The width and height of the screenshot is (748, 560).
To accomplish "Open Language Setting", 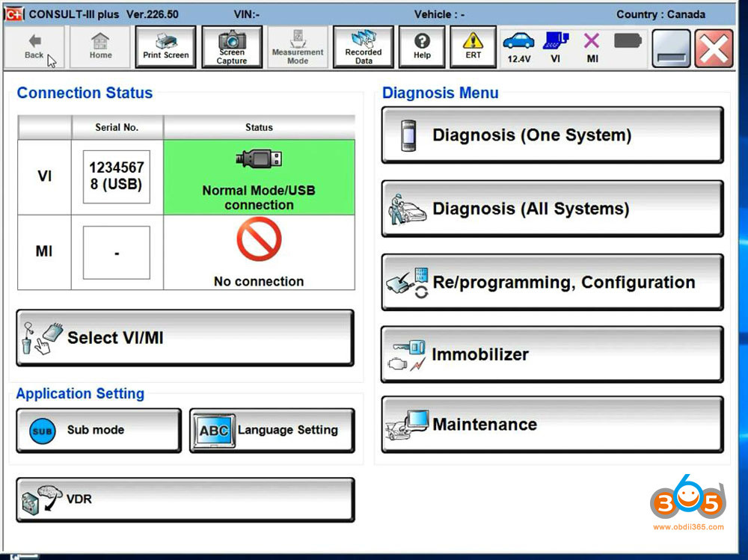I will (x=272, y=431).
